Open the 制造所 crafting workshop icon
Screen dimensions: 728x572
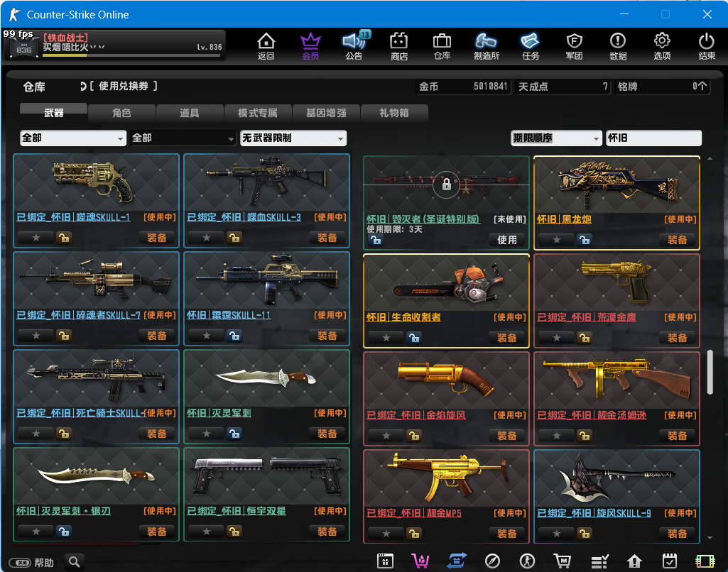(x=486, y=46)
